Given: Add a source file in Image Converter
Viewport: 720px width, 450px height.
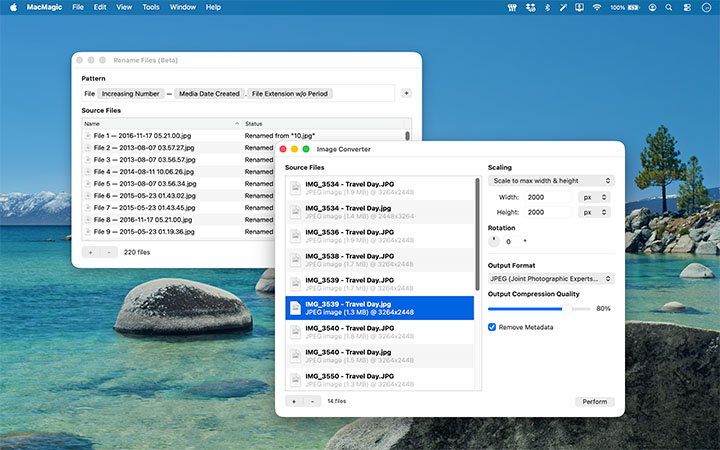Looking at the screenshot, I should click(x=294, y=401).
